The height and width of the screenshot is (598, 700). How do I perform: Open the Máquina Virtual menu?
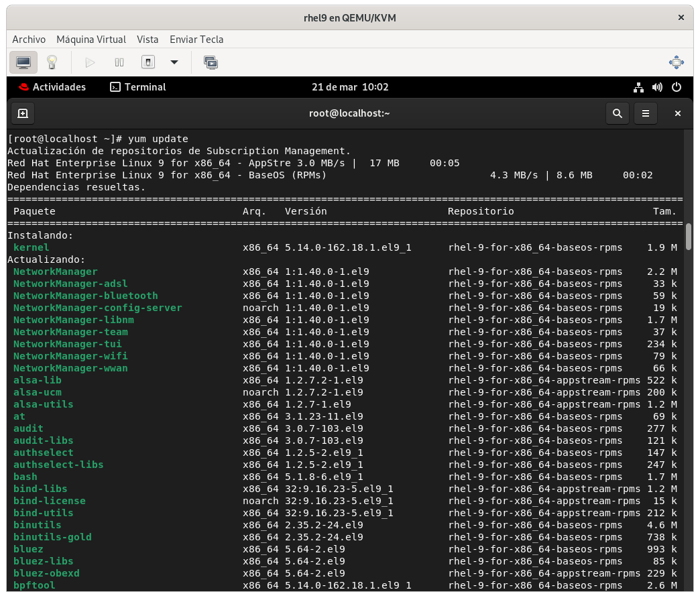tap(91, 40)
